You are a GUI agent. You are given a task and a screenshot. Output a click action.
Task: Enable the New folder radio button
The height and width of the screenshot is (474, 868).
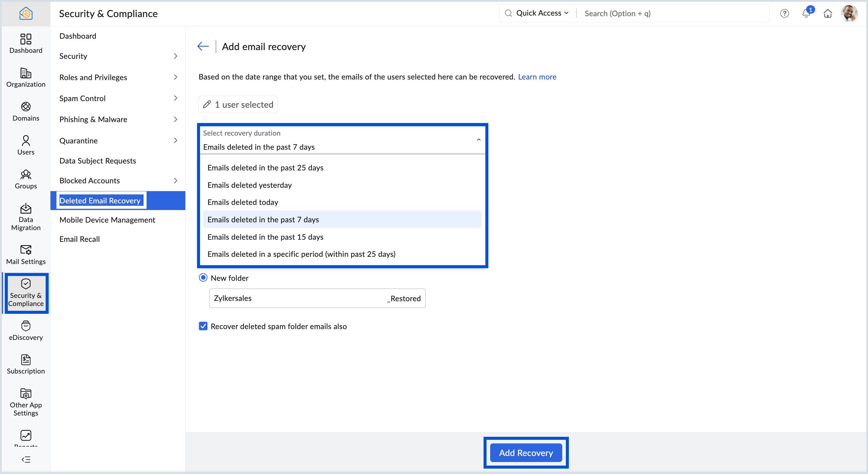click(203, 277)
